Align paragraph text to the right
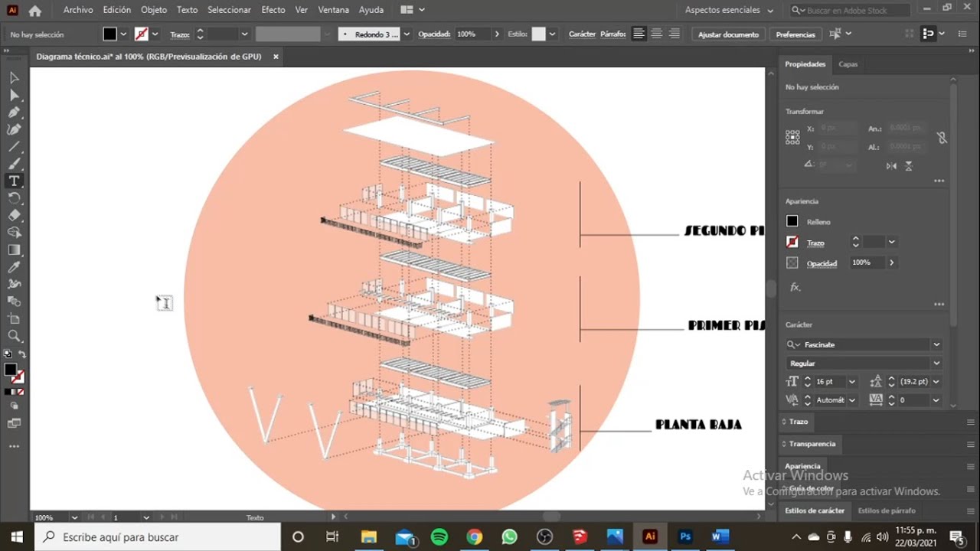Image resolution: width=980 pixels, height=551 pixels. click(x=675, y=34)
